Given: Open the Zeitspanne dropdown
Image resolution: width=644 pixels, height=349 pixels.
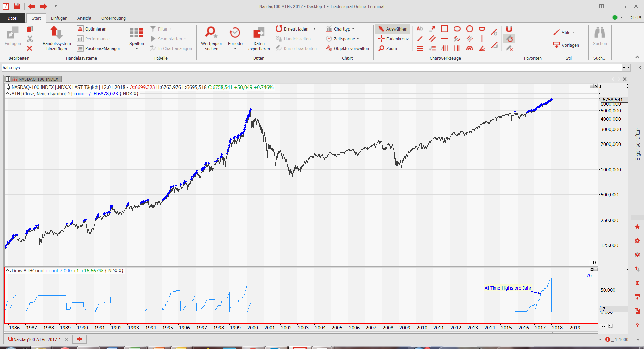Looking at the screenshot, I should [x=342, y=39].
